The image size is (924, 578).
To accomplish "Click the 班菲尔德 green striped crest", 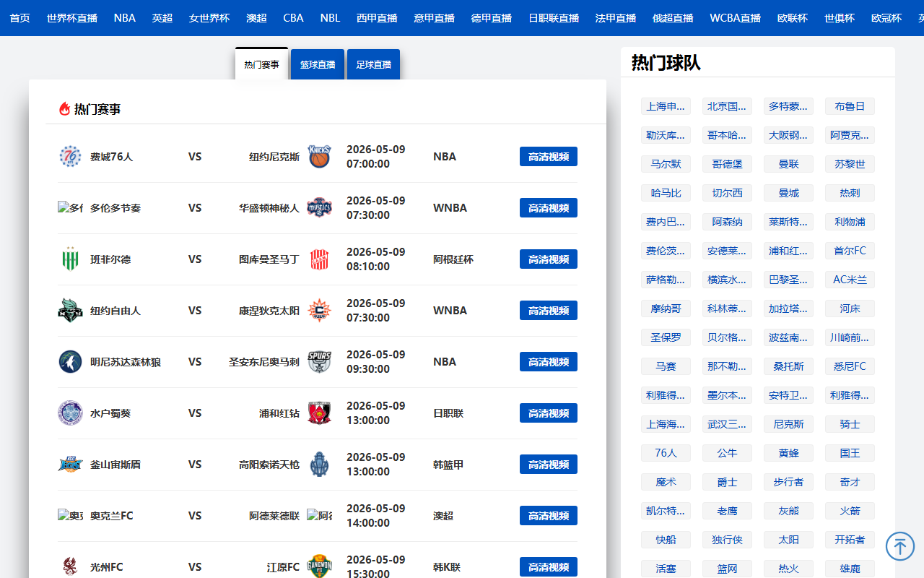I will click(x=70, y=259).
